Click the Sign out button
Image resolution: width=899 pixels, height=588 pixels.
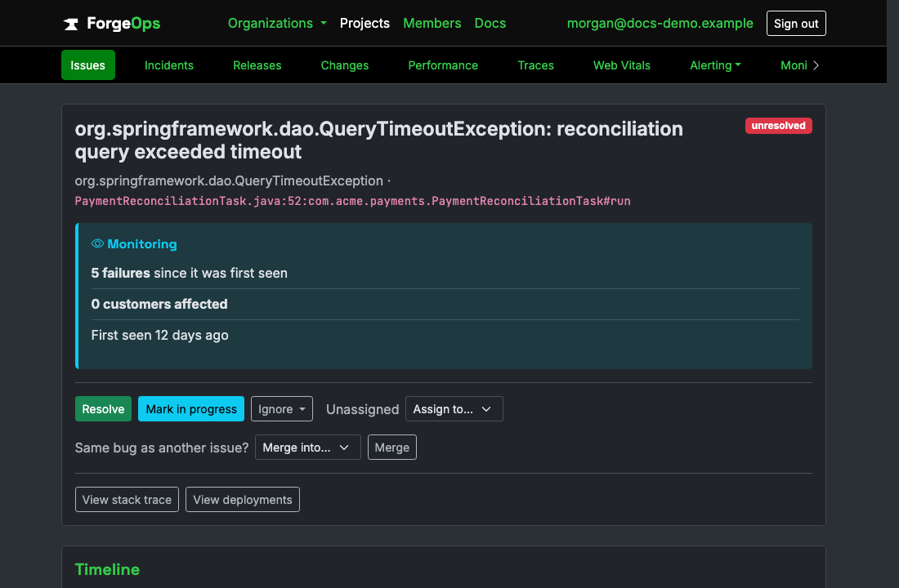796,24
